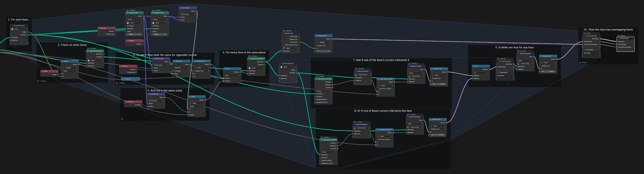The image size is (644, 174).
Task: Collapse the Index node via its header chevron
Action: (x=42, y=71)
